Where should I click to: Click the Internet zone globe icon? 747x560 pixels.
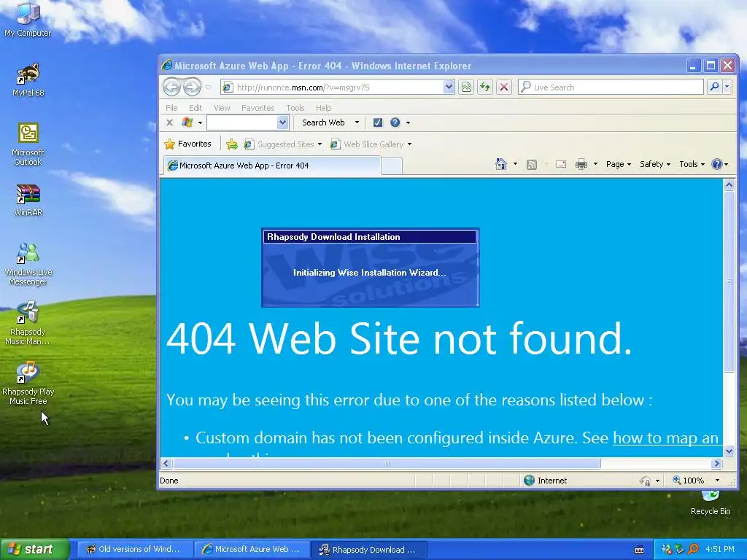click(x=529, y=480)
